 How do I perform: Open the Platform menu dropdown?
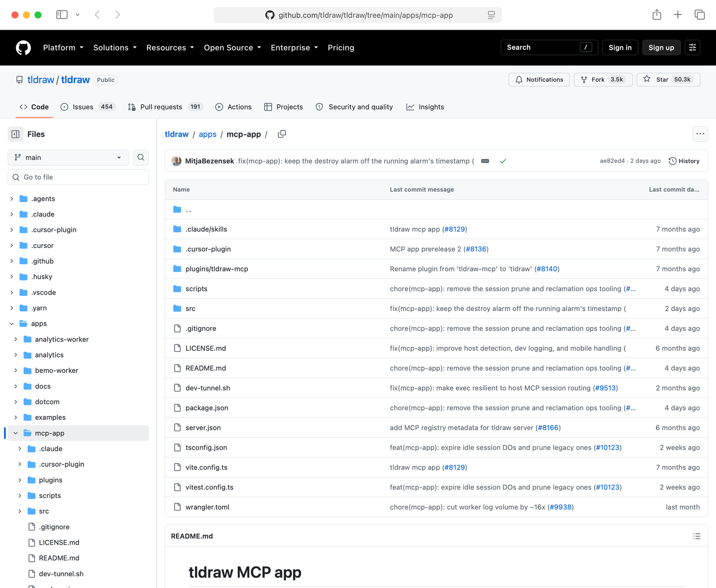click(63, 48)
